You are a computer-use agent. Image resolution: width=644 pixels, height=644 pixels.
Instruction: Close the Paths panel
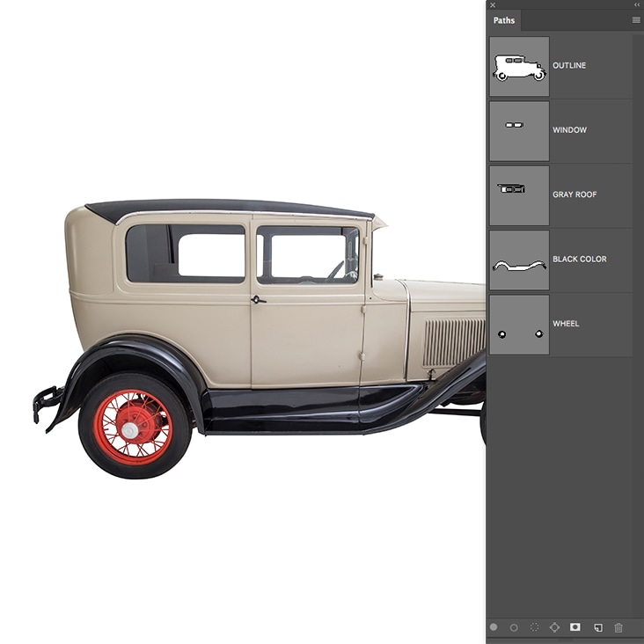(493, 4)
